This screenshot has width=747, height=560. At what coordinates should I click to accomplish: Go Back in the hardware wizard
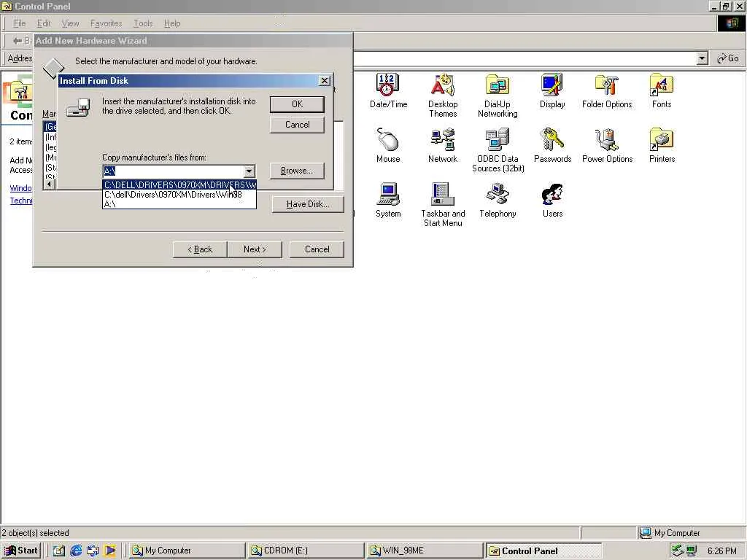click(200, 249)
